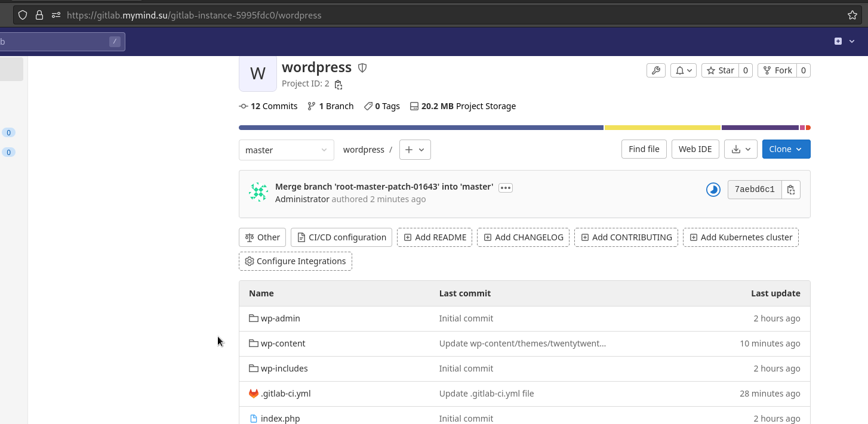Image resolution: width=868 pixels, height=424 pixels.
Task: Click the wordpress project avatar W
Action: [x=258, y=73]
